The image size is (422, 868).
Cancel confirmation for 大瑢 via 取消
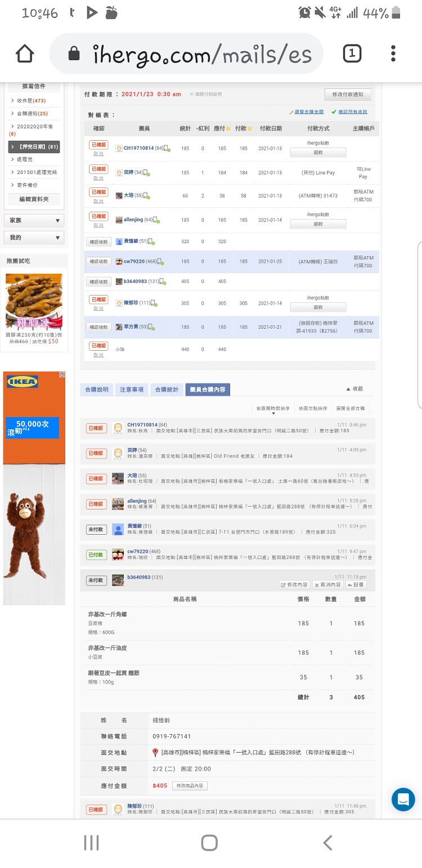(x=98, y=201)
